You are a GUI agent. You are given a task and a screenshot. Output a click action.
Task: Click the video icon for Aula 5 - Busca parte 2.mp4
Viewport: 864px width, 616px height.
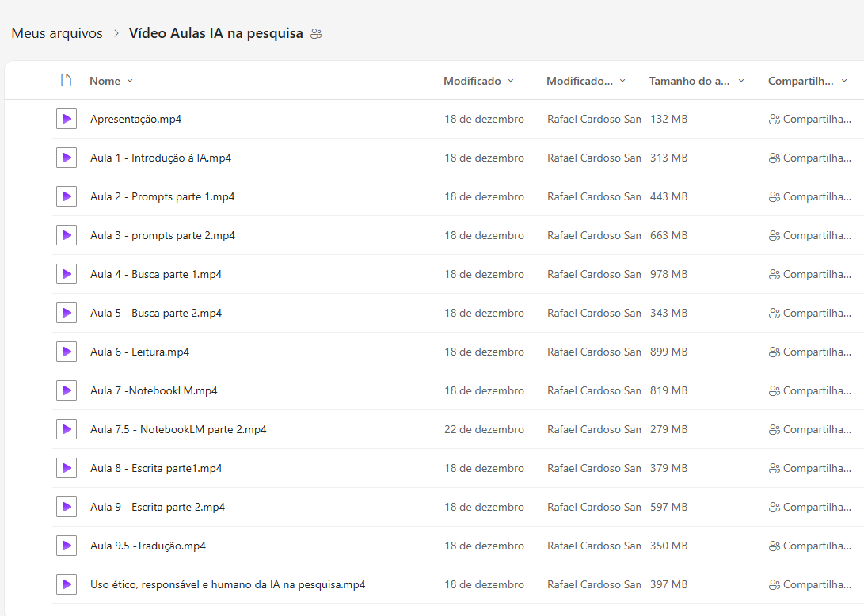66,313
